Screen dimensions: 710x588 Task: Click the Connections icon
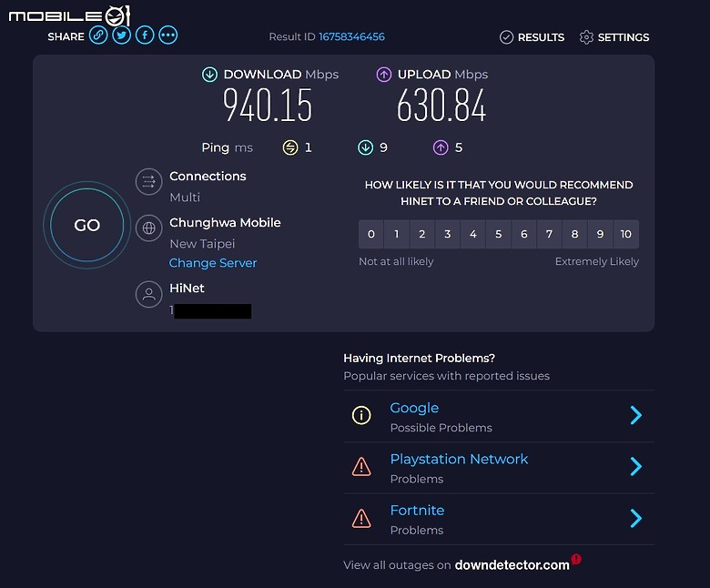(x=149, y=182)
